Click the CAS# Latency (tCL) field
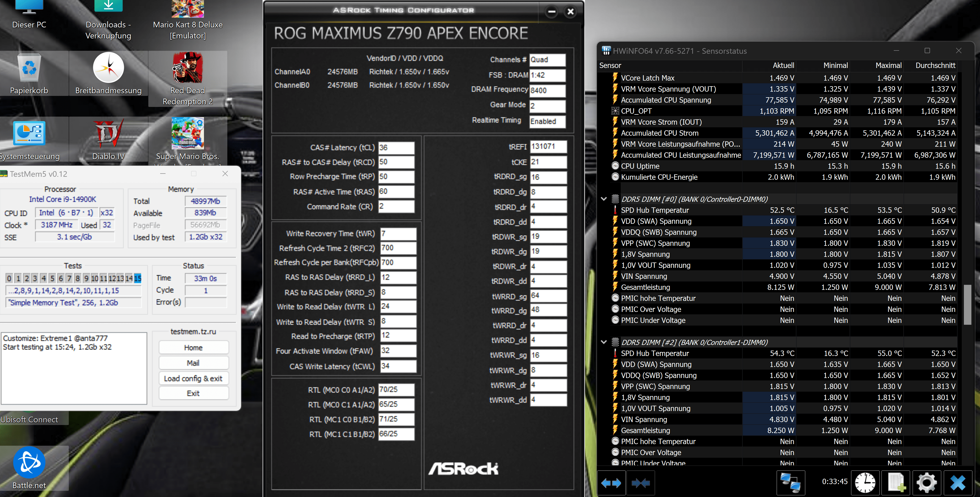Viewport: 980px width, 497px height. point(396,147)
